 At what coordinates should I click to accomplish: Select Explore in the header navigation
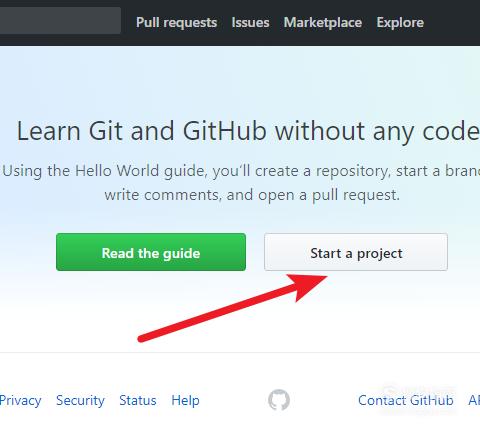400,23
